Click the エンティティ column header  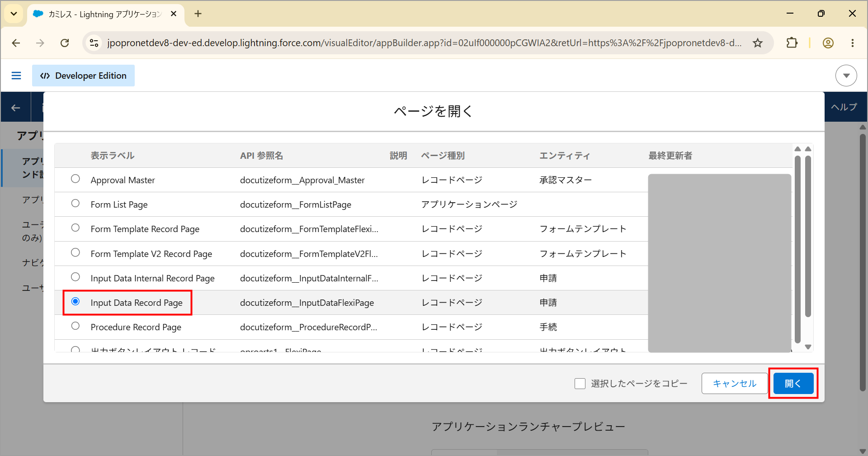click(x=565, y=156)
